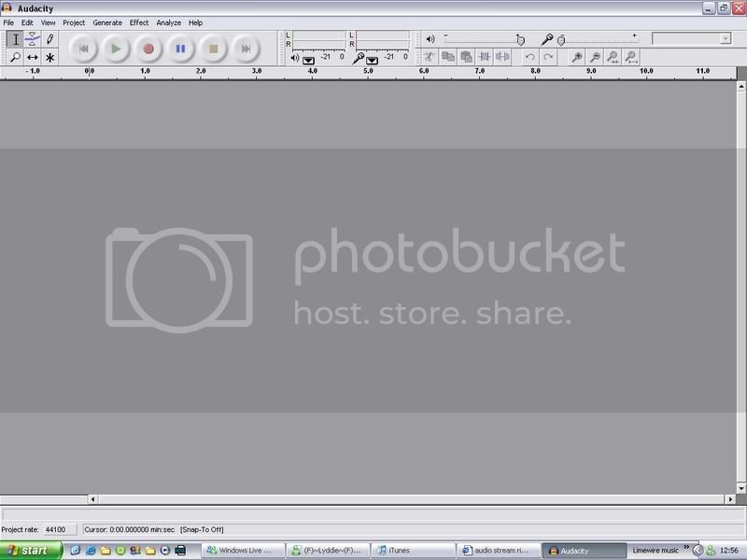This screenshot has height=560, width=747.
Task: Click the Stop button
Action: click(214, 49)
